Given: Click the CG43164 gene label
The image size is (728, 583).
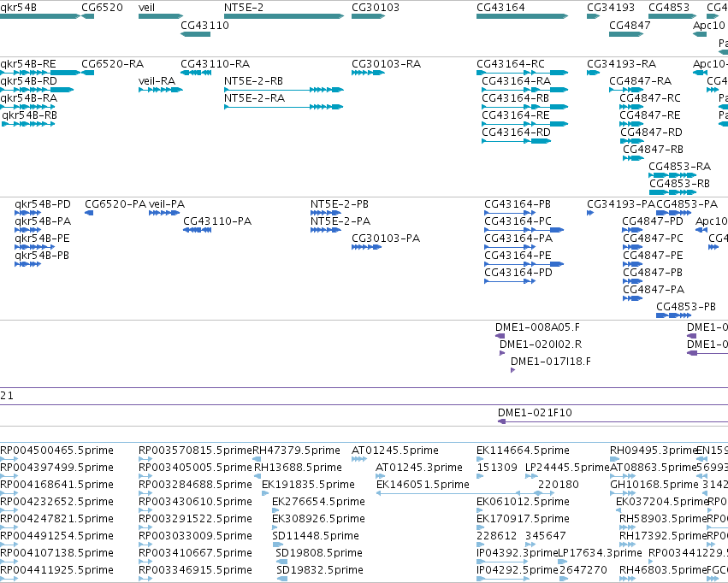Looking at the screenshot, I should (500, 8).
